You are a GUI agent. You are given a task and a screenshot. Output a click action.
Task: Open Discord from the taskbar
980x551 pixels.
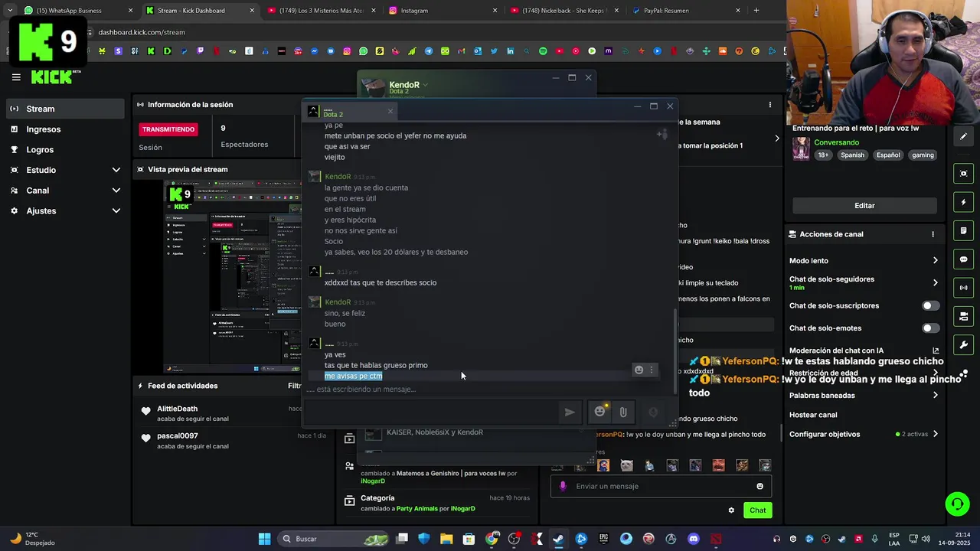(x=694, y=539)
